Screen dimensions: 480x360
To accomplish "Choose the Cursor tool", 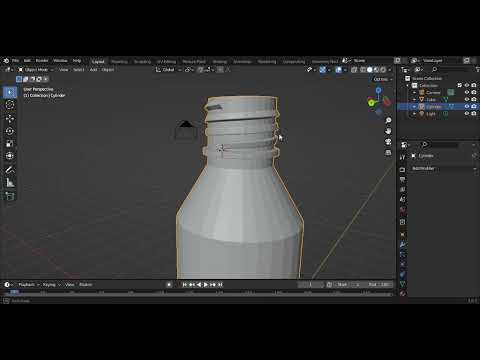I will click(x=10, y=105).
